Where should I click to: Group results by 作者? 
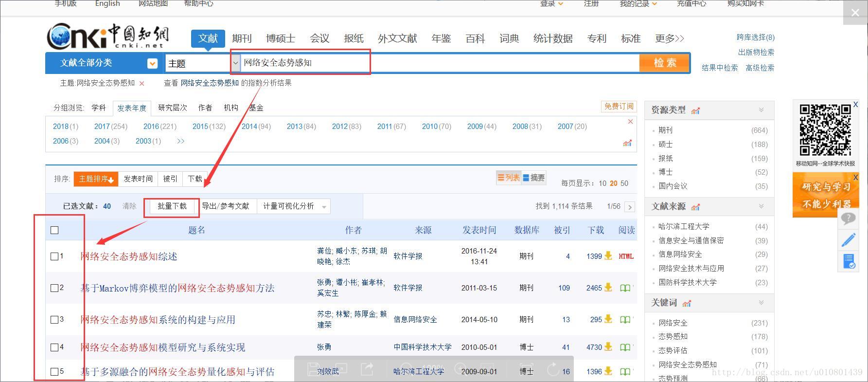pyautogui.click(x=205, y=108)
